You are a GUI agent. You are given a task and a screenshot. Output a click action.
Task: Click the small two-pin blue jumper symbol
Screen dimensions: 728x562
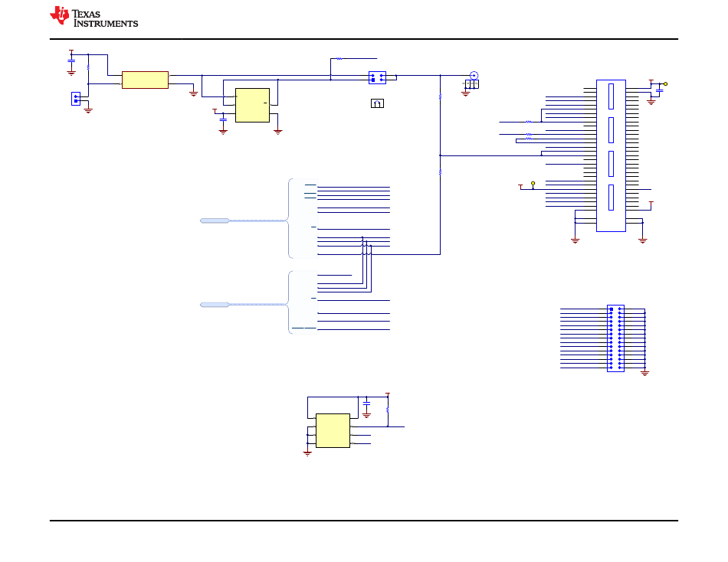[x=76, y=99]
